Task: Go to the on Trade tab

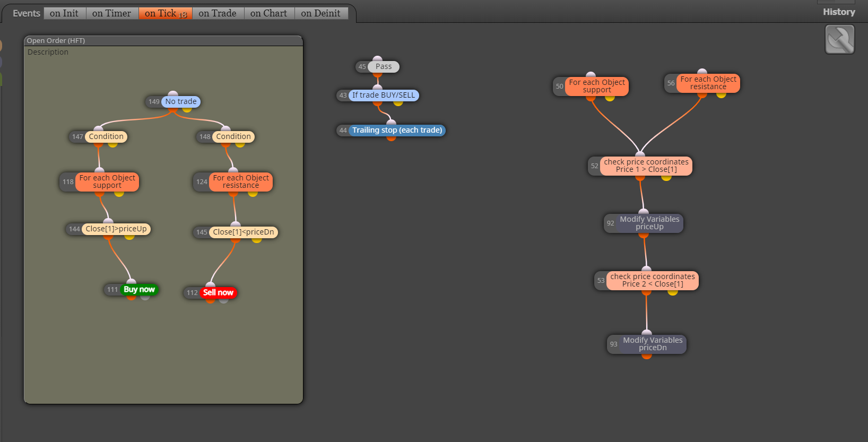Action: point(218,13)
